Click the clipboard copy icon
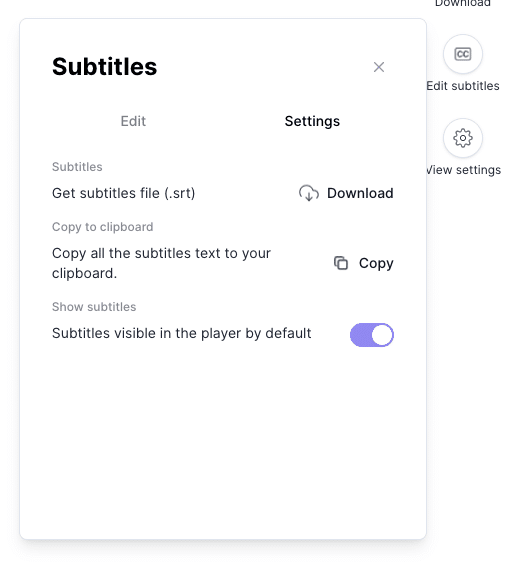Image resolution: width=507 pixels, height=564 pixels. coord(341,263)
